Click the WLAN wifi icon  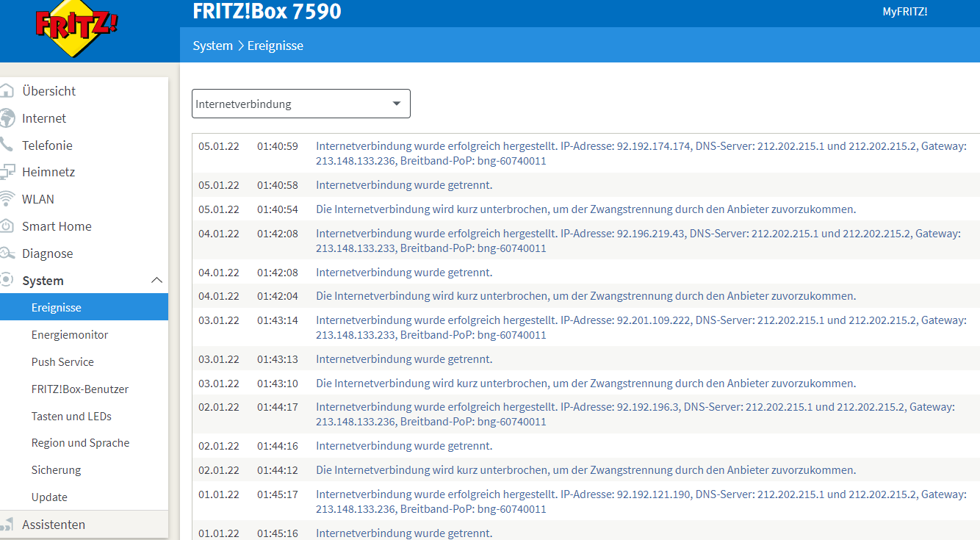(7, 199)
